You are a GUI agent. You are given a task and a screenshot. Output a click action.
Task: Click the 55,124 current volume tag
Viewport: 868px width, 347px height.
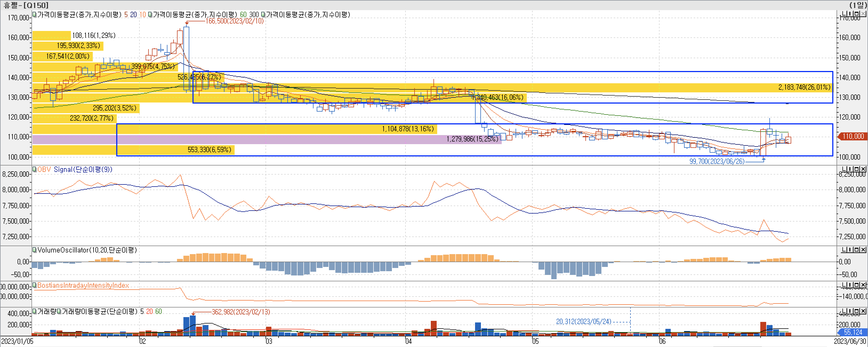pyautogui.click(x=853, y=332)
